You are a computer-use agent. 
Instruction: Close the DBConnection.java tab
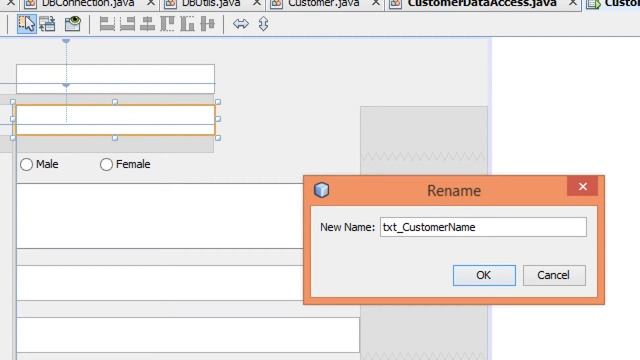(x=151, y=3)
